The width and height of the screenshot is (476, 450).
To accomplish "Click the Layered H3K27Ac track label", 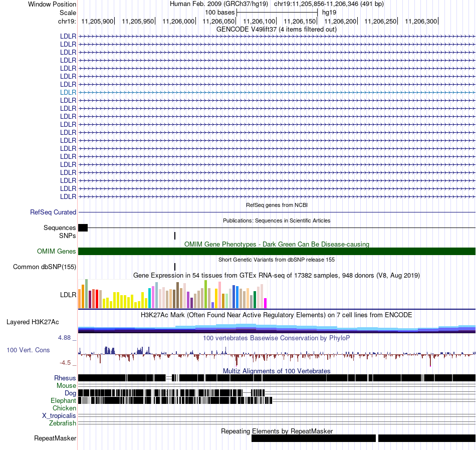I will pos(33,322).
